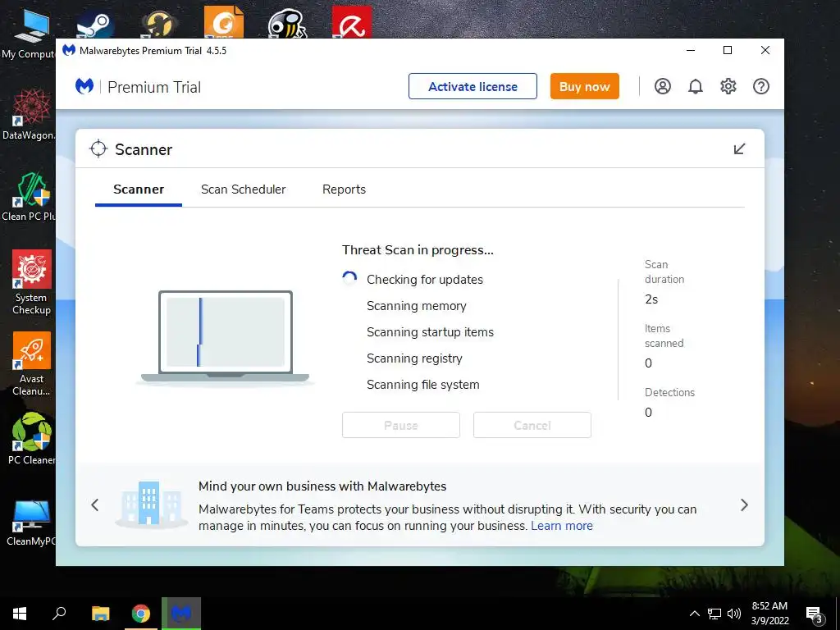Click the Malwarebytes for Teams building illustration
The height and width of the screenshot is (630, 840).
click(x=151, y=504)
